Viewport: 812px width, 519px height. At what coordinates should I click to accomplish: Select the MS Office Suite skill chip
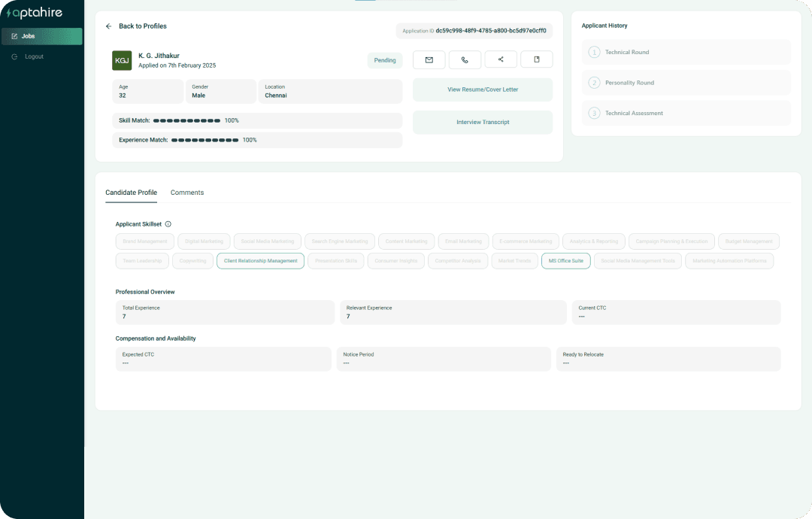[x=565, y=261]
